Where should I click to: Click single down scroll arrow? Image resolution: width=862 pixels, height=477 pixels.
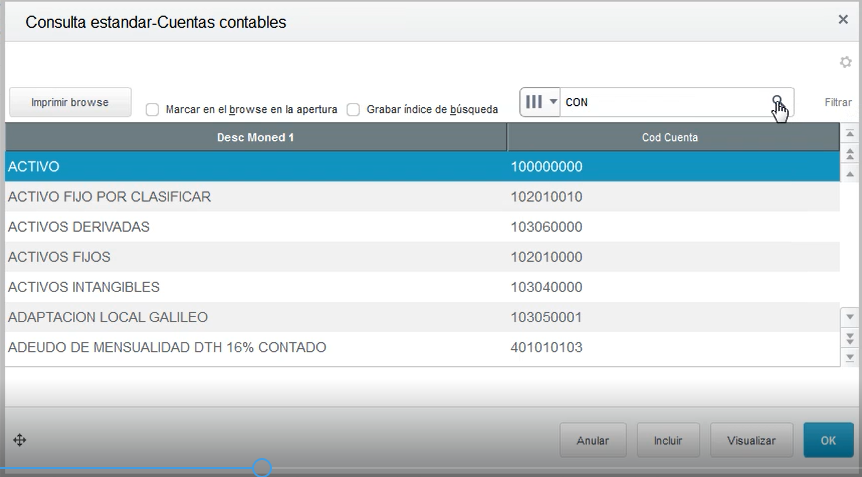coord(850,317)
